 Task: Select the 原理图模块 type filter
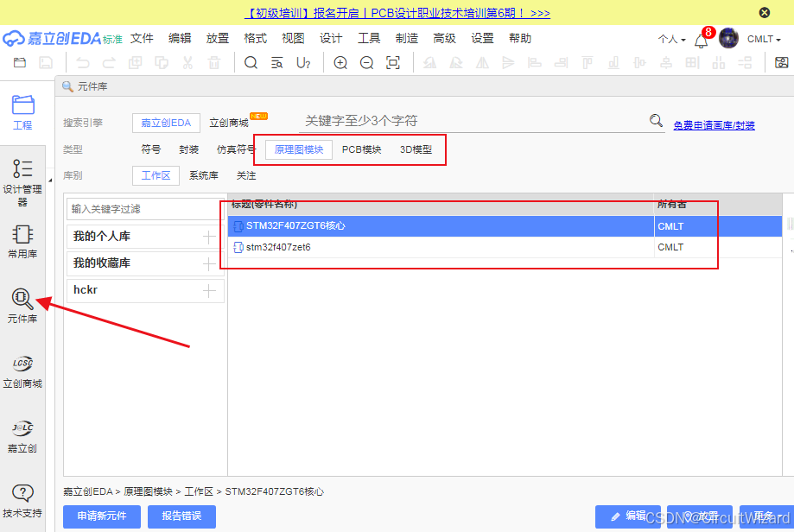coord(299,149)
